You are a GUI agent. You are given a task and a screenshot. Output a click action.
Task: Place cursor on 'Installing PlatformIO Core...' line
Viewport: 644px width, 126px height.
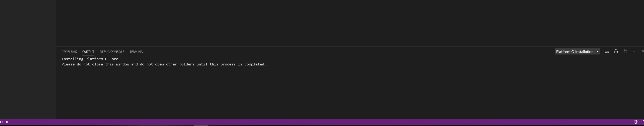[x=93, y=59]
